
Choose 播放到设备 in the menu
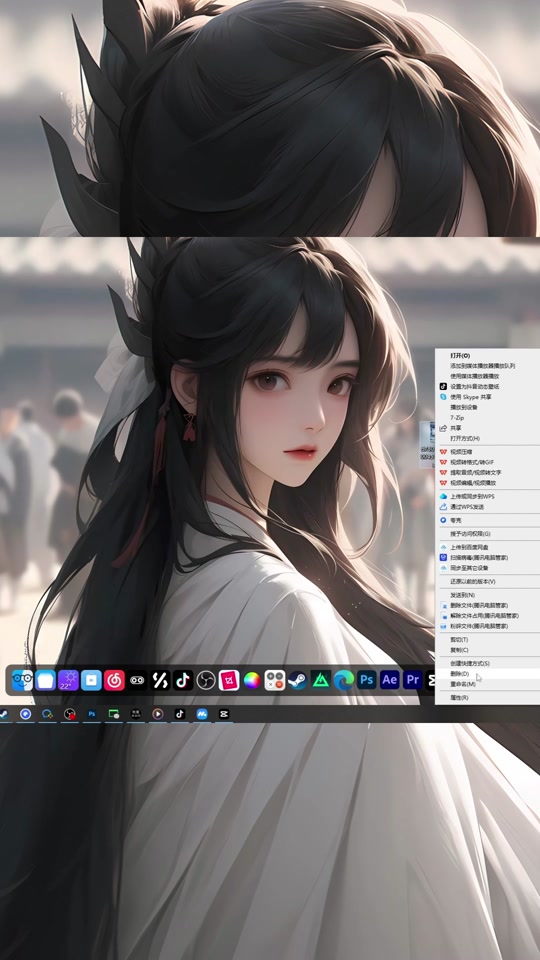coord(487,407)
